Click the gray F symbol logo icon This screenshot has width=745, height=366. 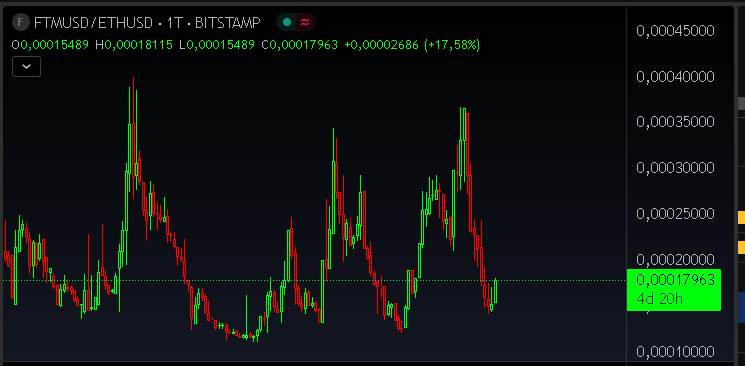tap(20, 22)
